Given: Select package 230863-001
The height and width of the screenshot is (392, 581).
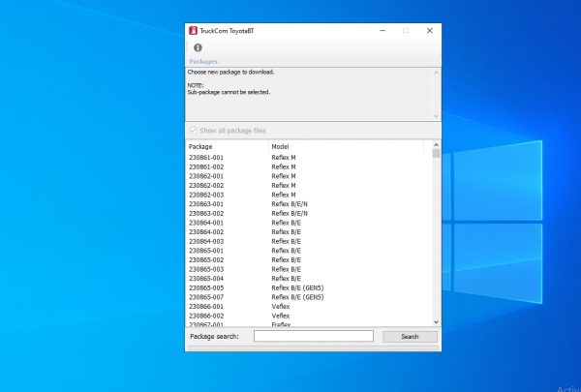Looking at the screenshot, I should pos(309,204).
